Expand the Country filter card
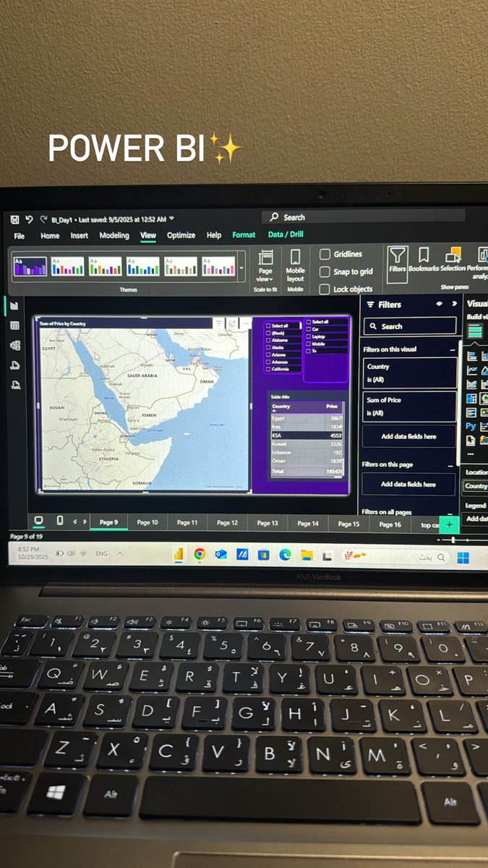 point(409,373)
